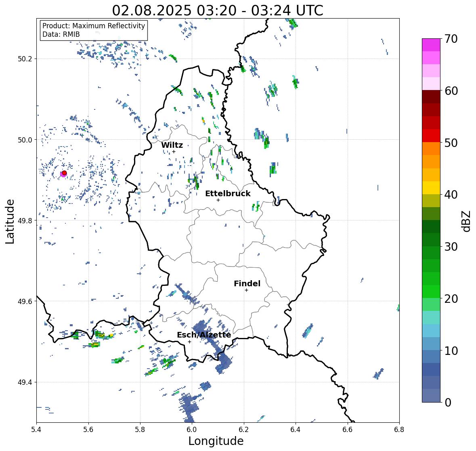Click the latitude tick label 49.6
Image resolution: width=476 pixels, height=451 pixels.
[x=25, y=301]
